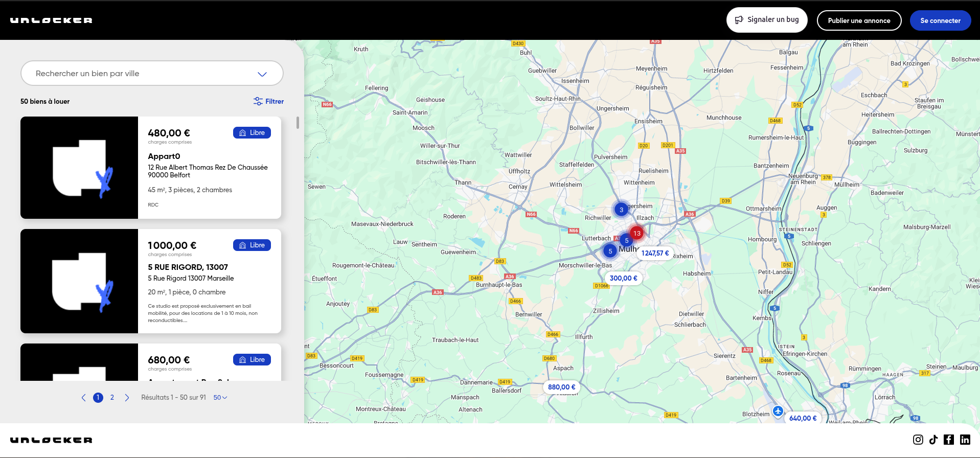Viewport: 980px width, 458px height.
Task: Go to previous results page arrow
Action: 83,397
